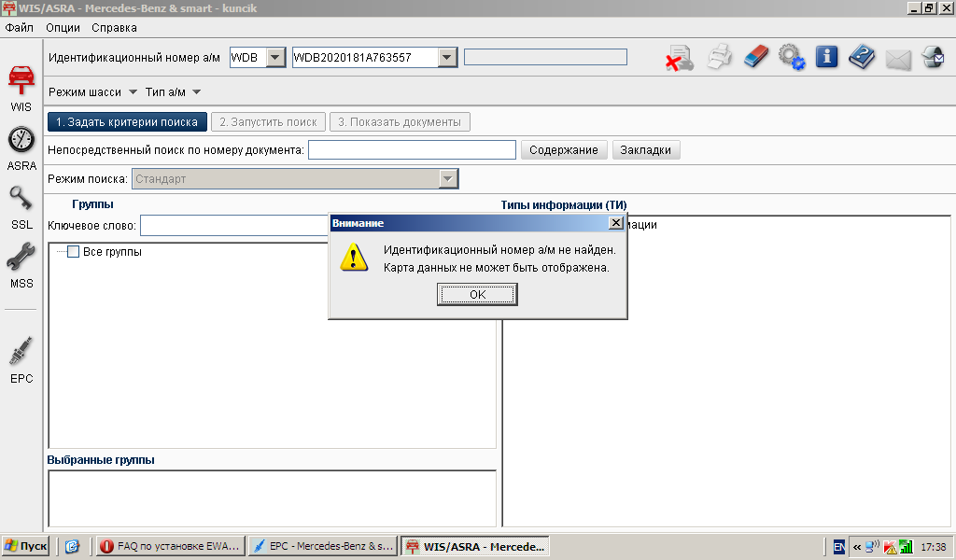Tick the 'Все группы' checkbox
This screenshot has width=956, height=560.
tap(73, 252)
